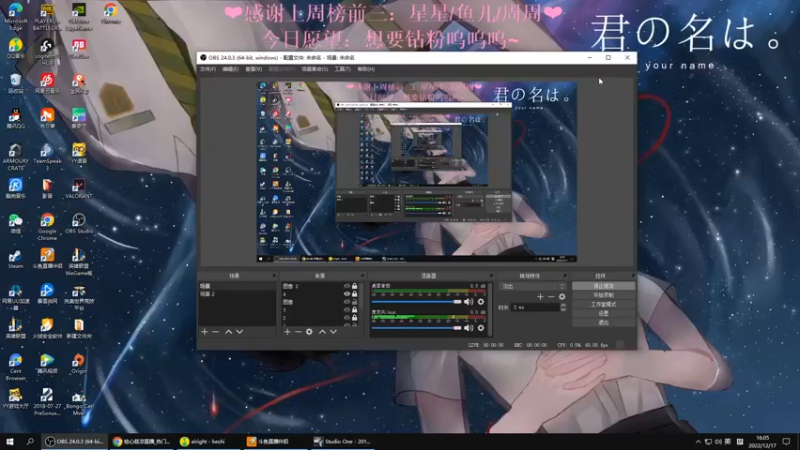Add a new scene in the Scenes dock

tap(205, 332)
